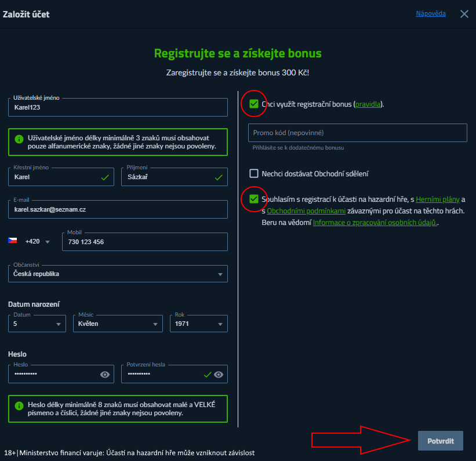The width and height of the screenshot is (476, 461).
Task: Open the Nápověda help link
Action: [430, 14]
